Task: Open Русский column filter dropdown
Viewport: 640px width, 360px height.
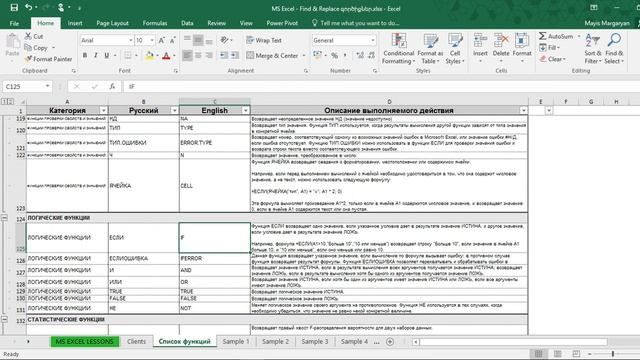Action: click(x=174, y=111)
